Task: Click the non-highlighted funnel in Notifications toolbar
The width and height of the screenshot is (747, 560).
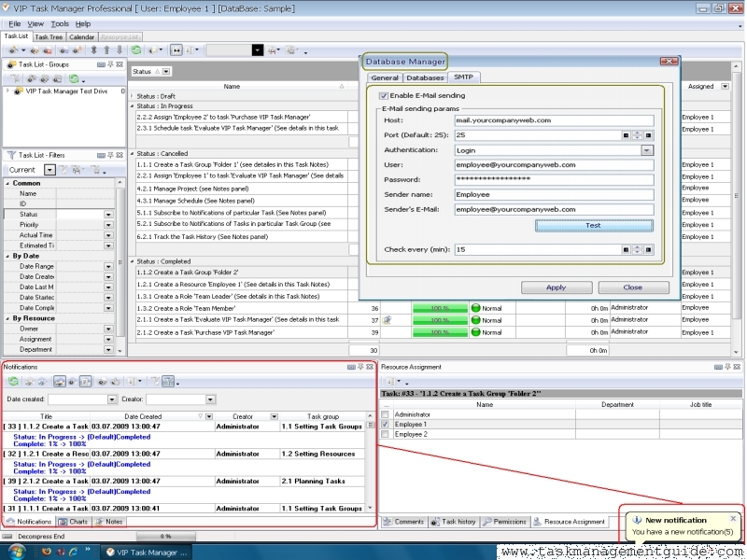Action: (x=155, y=382)
